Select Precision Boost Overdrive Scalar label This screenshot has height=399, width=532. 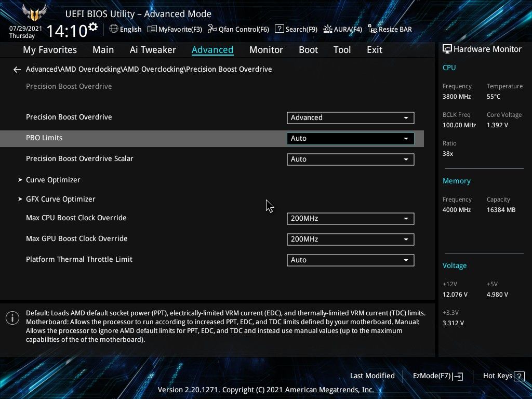[x=79, y=158]
